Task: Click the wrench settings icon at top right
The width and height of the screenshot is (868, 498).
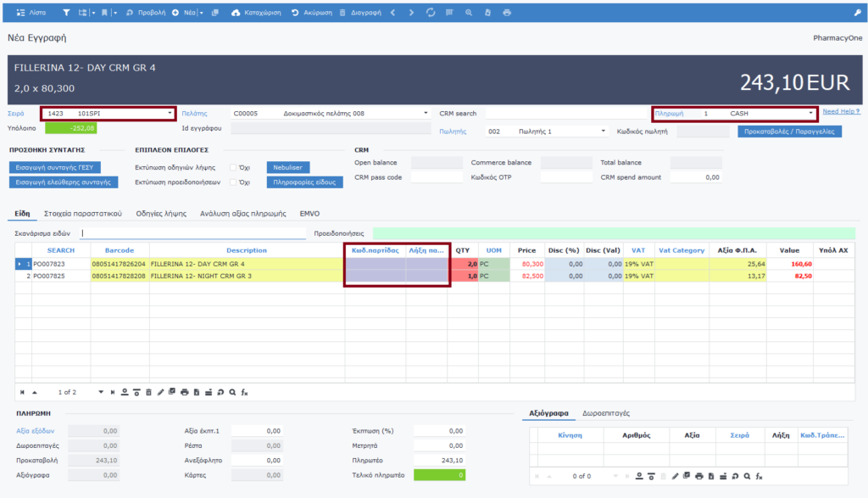Action: point(855,13)
